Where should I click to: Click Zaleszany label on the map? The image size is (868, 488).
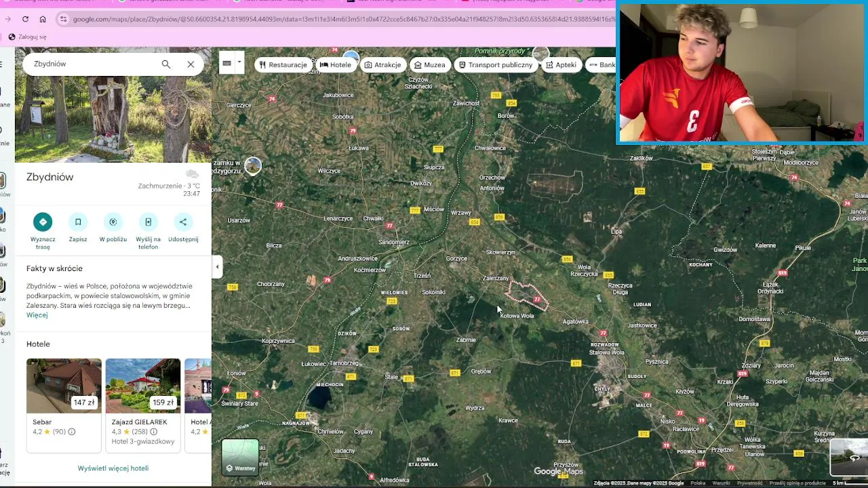click(495, 279)
